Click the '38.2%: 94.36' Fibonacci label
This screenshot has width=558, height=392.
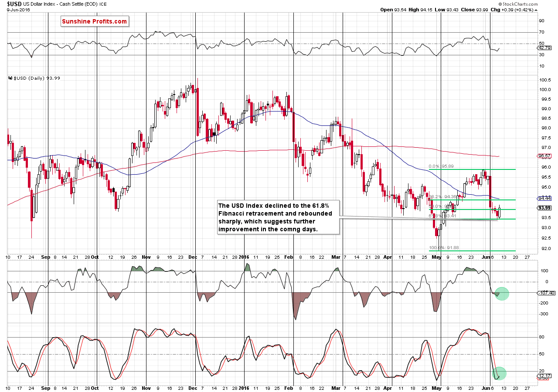442,197
